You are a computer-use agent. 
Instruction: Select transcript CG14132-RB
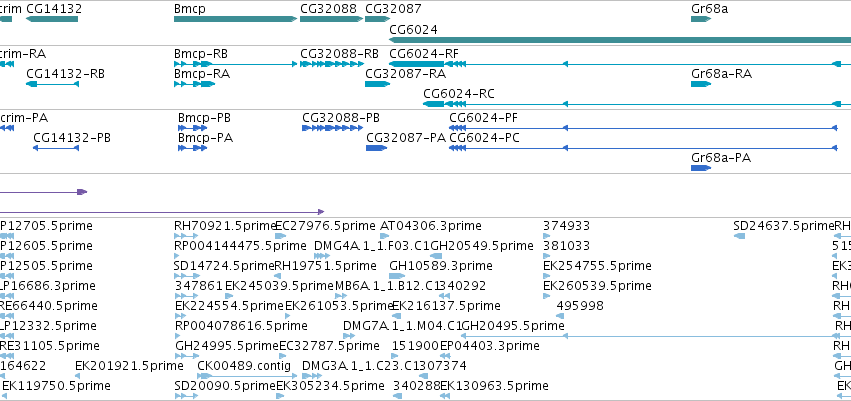click(52, 84)
